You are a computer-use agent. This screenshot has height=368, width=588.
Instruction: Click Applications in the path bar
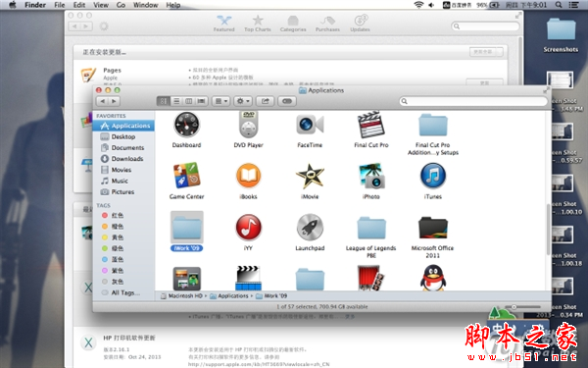point(228,296)
